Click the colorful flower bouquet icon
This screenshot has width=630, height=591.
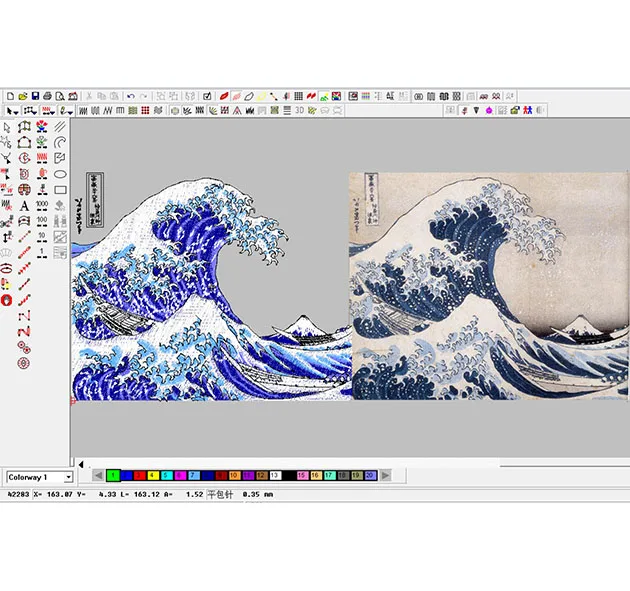pyautogui.click(x=42, y=127)
